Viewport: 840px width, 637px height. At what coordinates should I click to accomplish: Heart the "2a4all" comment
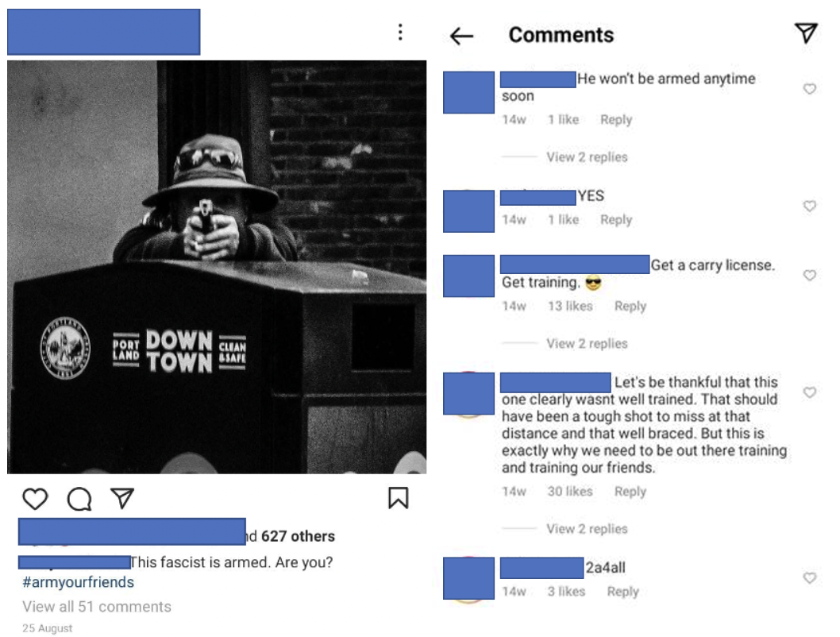[810, 577]
